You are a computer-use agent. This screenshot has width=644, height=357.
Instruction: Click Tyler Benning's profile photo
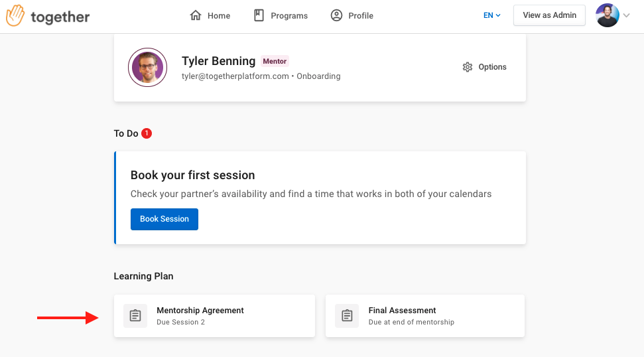(147, 68)
